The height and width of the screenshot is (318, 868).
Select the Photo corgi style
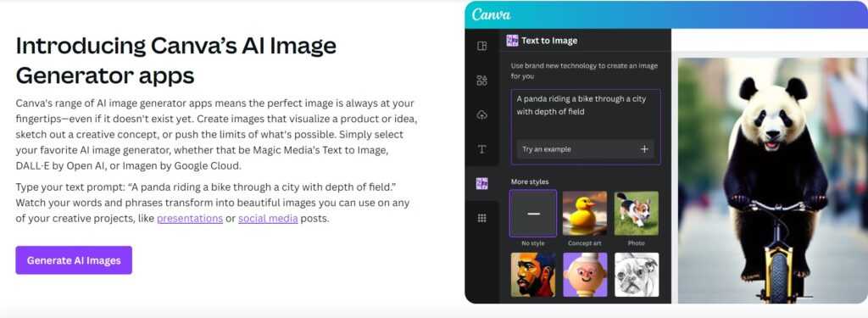point(636,214)
